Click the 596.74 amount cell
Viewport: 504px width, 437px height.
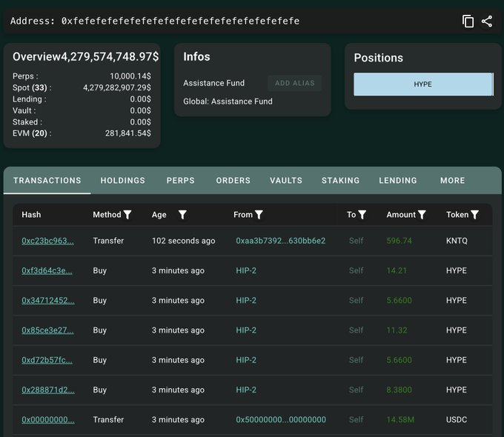399,241
